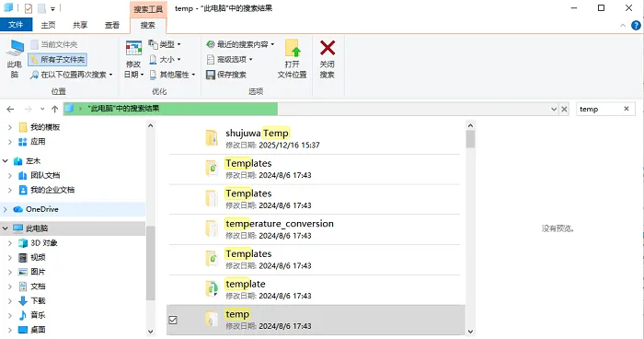This screenshot has width=644, height=339.
Task: Select the shujuwa Temp folder result
Action: click(316, 139)
